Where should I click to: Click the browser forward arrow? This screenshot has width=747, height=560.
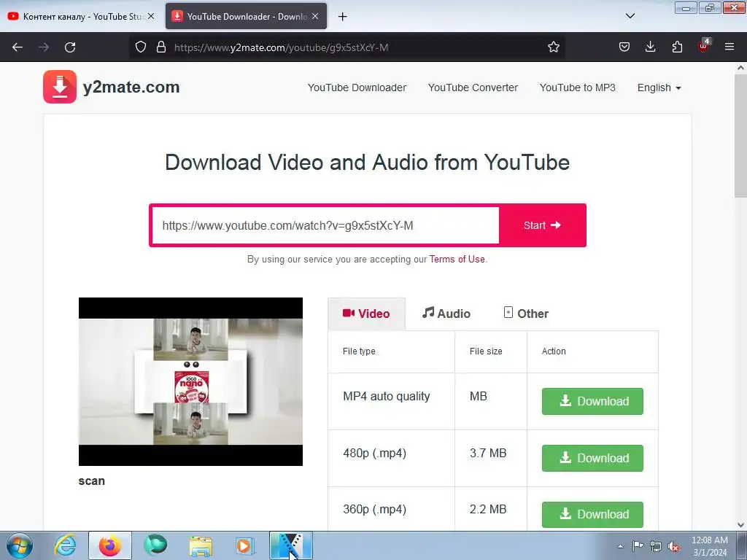click(x=44, y=47)
